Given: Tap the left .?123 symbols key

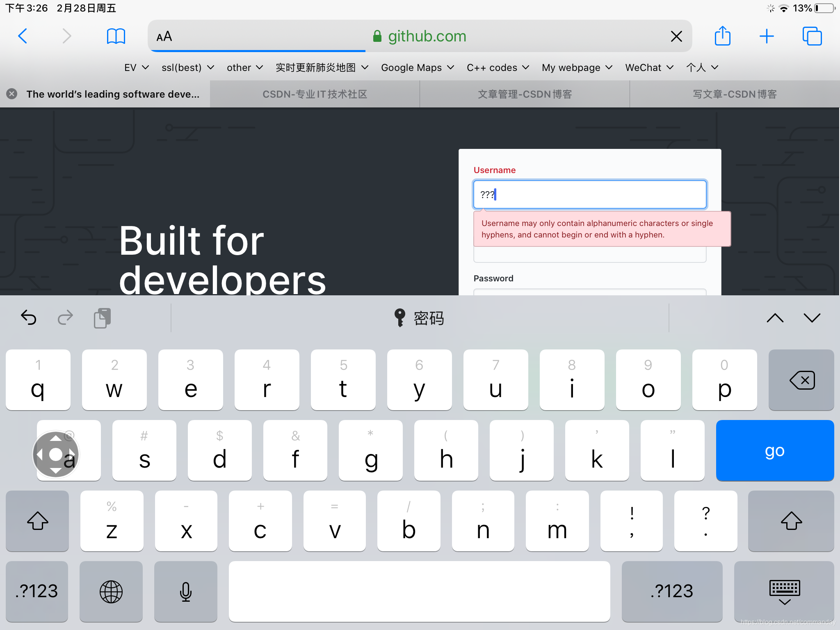Looking at the screenshot, I should (x=37, y=591).
